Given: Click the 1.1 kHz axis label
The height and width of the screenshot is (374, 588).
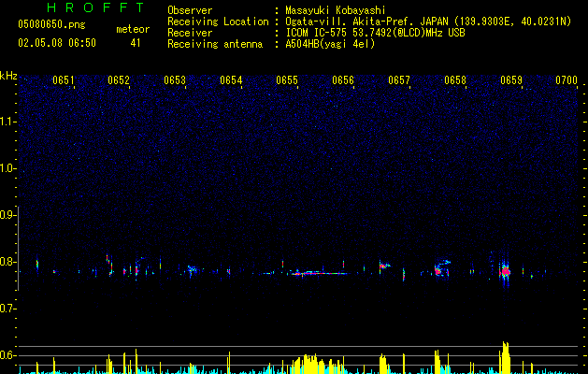Looking at the screenshot, I should point(7,122).
